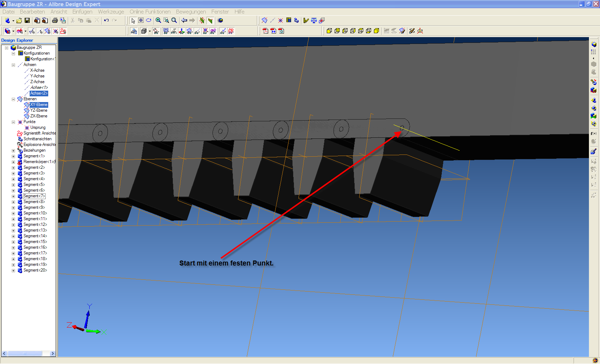Image resolution: width=600 pixels, height=364 pixels.
Task: Click the Zoom to window icon
Action: point(166,20)
